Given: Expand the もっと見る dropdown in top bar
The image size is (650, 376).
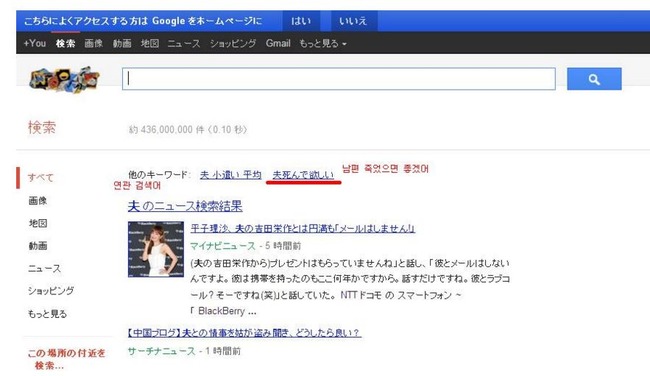Looking at the screenshot, I should point(323,43).
